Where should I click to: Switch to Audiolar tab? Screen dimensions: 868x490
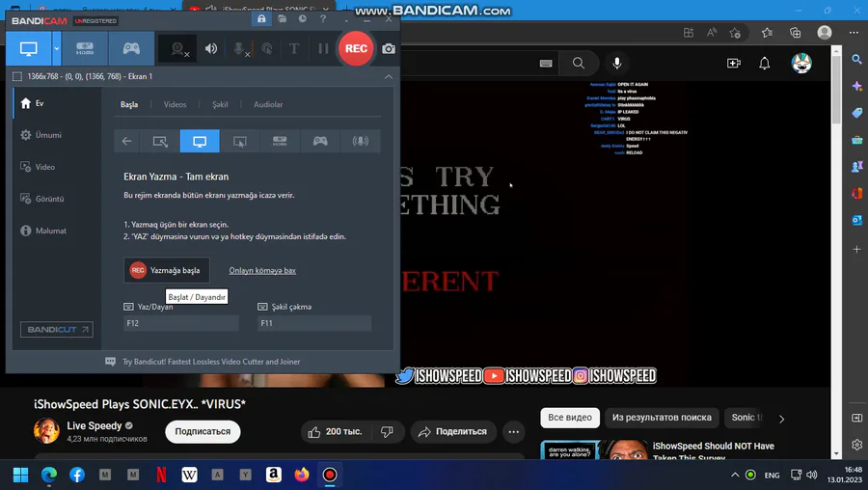click(268, 104)
